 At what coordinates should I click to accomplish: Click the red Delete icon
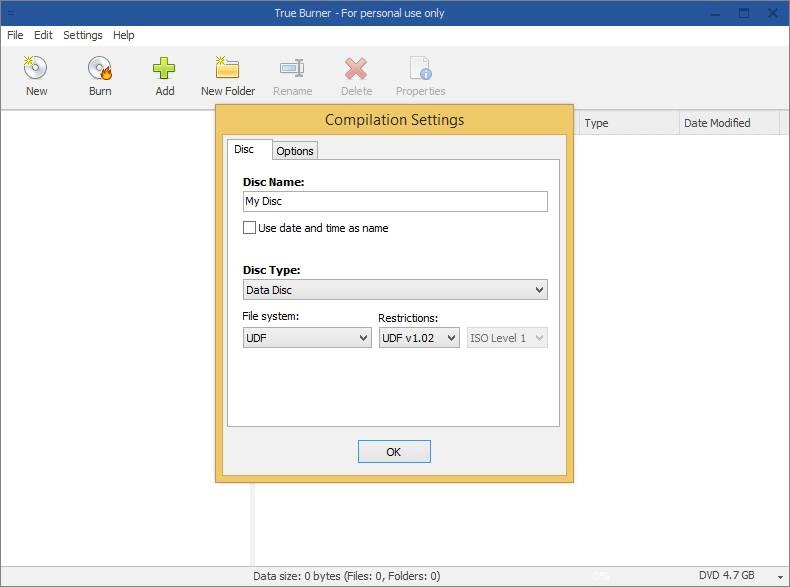point(356,68)
